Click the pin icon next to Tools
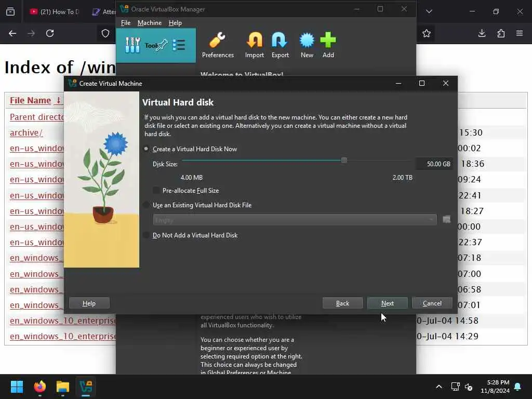The height and width of the screenshot is (399, 532). point(162,45)
